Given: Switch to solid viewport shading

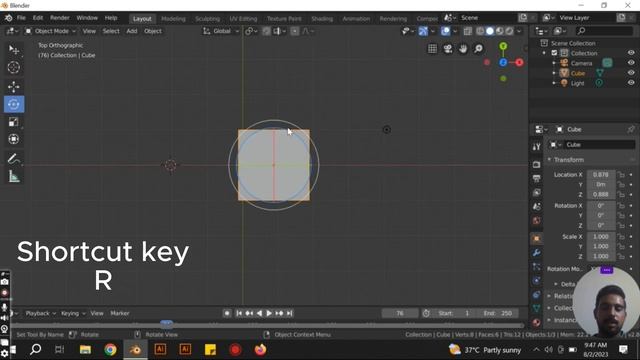Looking at the screenshot, I should [x=490, y=31].
